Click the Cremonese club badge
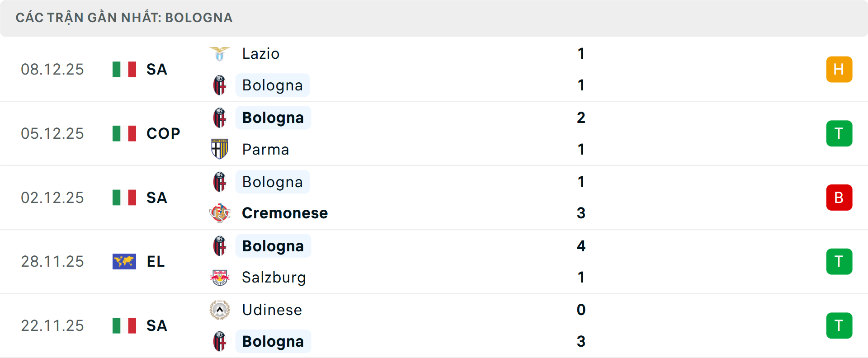 tap(220, 213)
